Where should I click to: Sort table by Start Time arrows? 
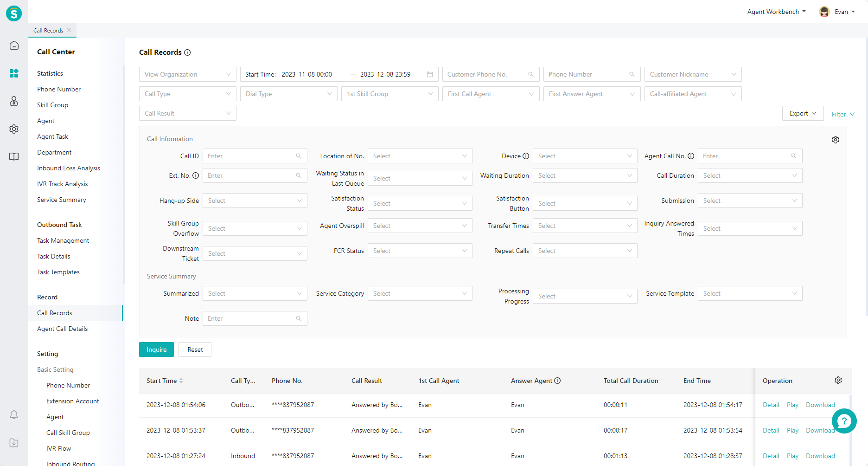[x=181, y=381]
